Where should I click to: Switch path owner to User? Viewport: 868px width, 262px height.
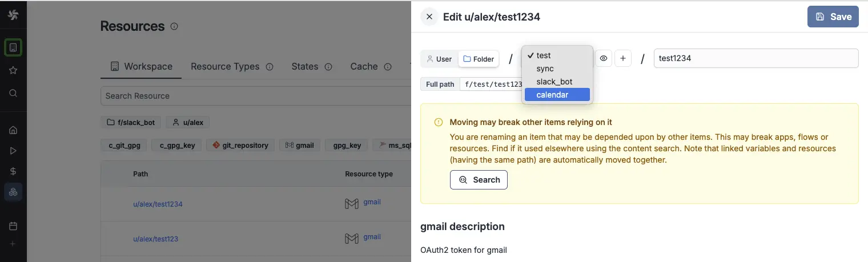(x=439, y=59)
